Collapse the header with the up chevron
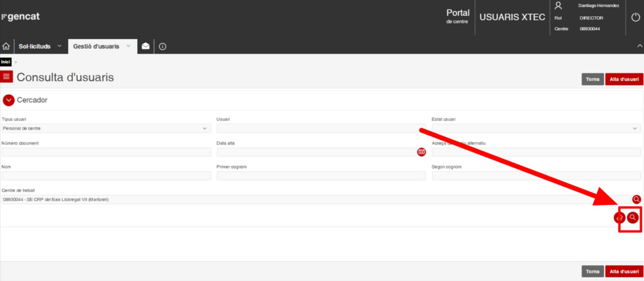The width and height of the screenshot is (644, 281). click(639, 47)
